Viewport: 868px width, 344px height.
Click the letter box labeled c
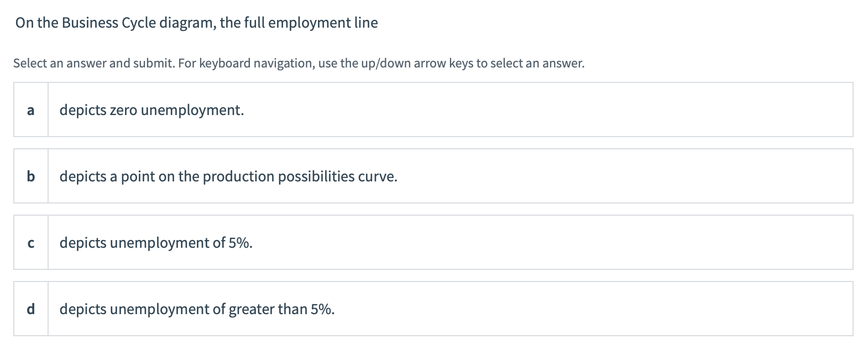30,242
